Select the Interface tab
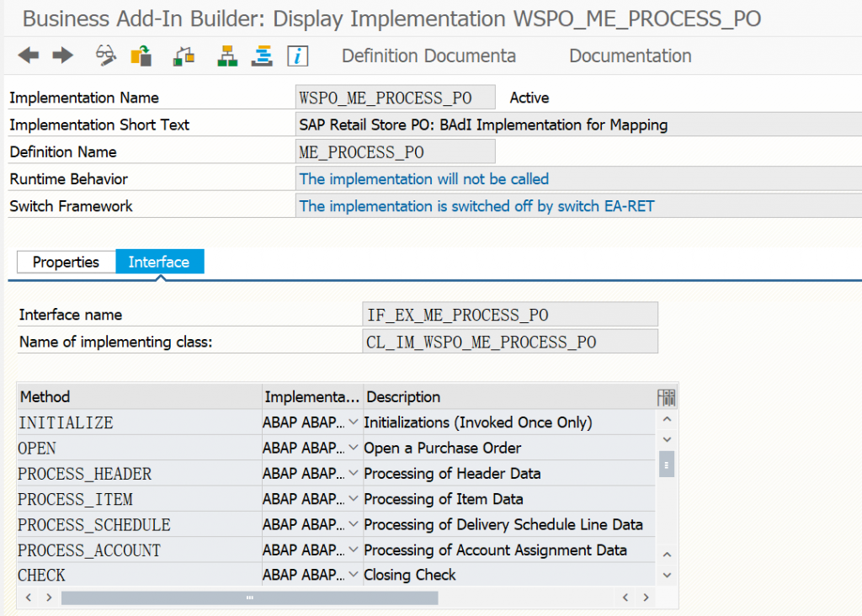The height and width of the screenshot is (616, 862). (158, 262)
